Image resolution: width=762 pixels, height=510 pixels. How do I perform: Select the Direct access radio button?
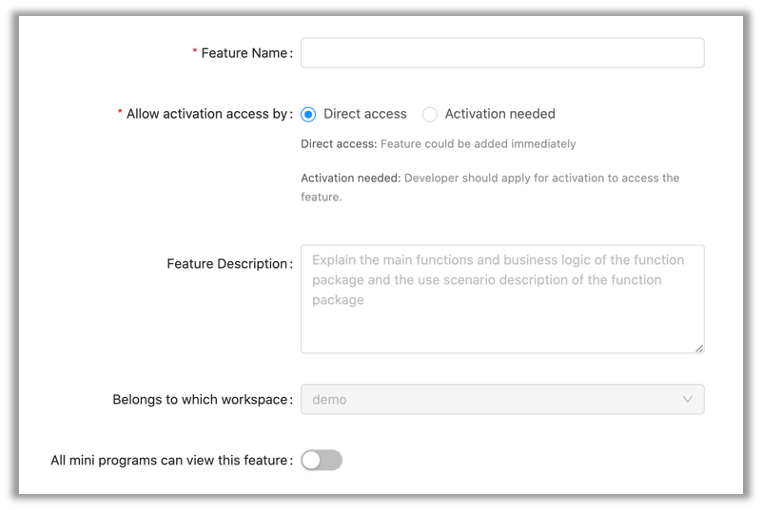click(309, 114)
